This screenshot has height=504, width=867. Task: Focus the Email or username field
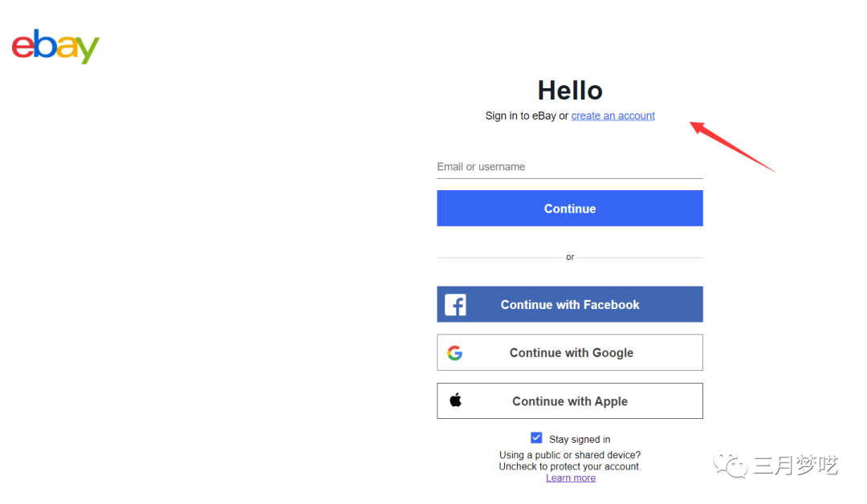tap(569, 167)
